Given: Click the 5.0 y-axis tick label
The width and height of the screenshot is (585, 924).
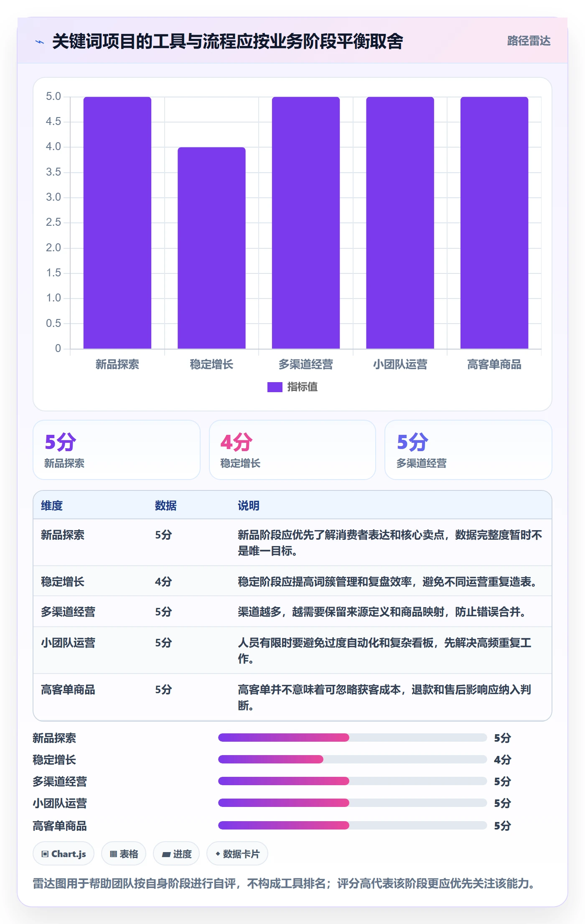Looking at the screenshot, I should click(53, 97).
